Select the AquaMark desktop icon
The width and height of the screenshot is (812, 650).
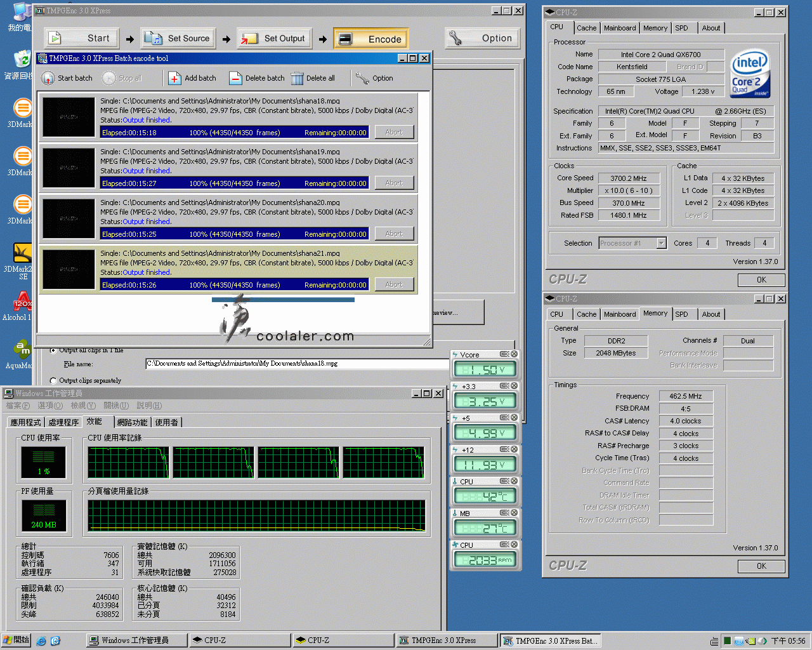pyautogui.click(x=20, y=354)
